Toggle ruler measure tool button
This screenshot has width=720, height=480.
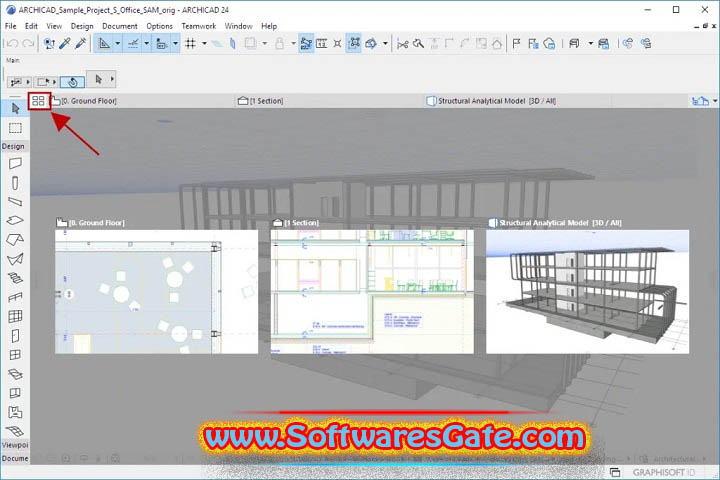162,44
